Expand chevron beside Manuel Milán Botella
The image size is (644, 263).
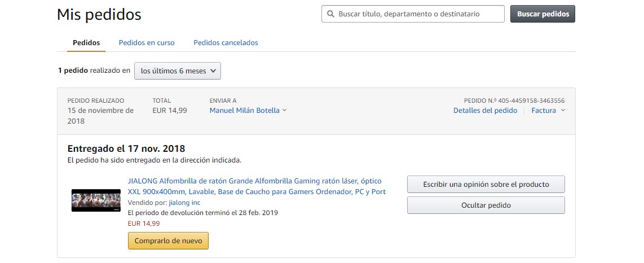click(285, 111)
